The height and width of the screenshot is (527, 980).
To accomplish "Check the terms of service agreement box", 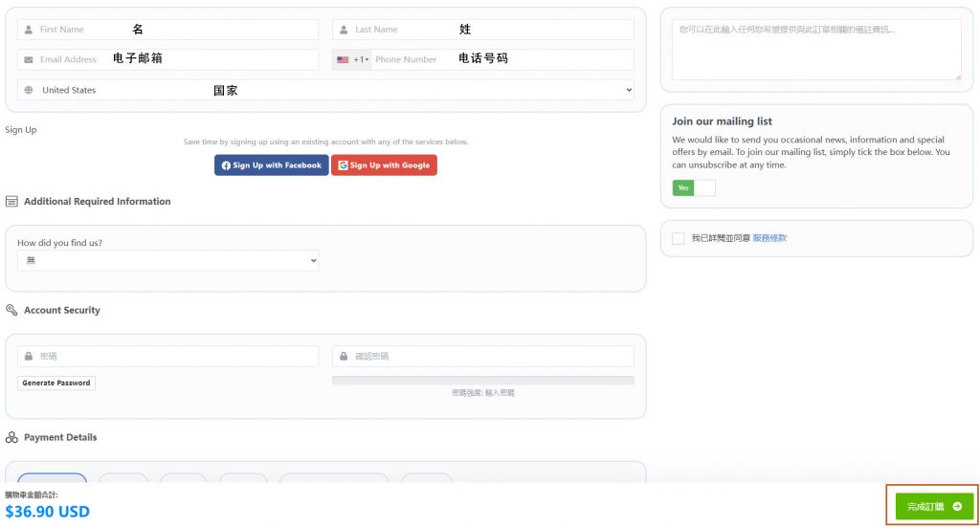I will [x=678, y=238].
